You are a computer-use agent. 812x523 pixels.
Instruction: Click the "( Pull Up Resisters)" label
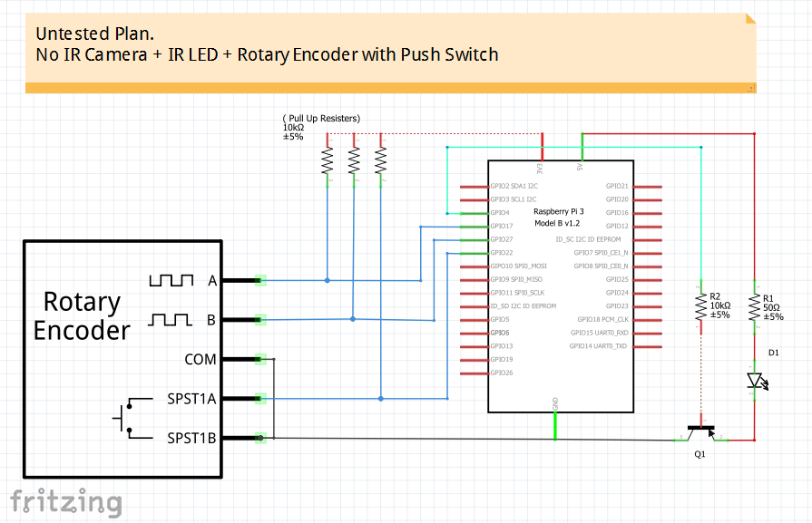click(321, 119)
